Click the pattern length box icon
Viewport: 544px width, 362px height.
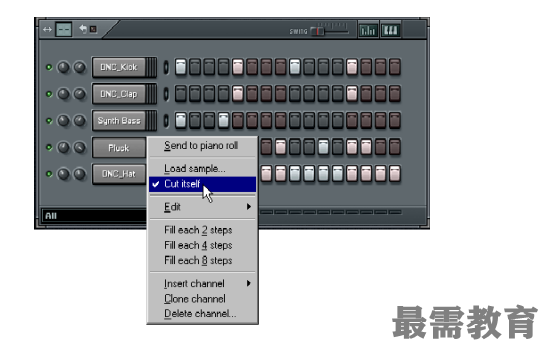pyautogui.click(x=64, y=30)
